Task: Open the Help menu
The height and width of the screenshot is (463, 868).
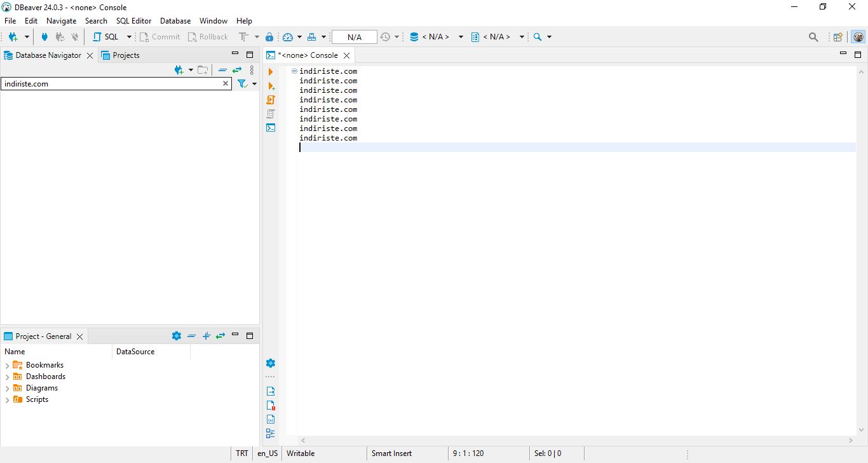Action: coord(244,21)
